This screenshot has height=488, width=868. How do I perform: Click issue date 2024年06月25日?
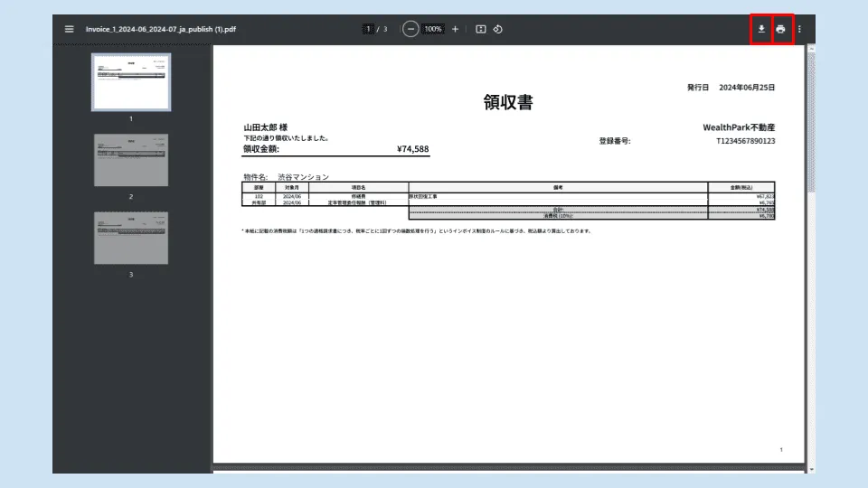[747, 88]
